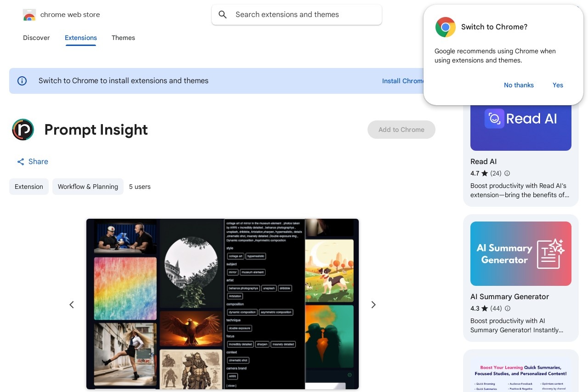This screenshot has width=588, height=392.
Task: Click the 'Switch to Chrome to install' banner text
Action: (x=124, y=81)
